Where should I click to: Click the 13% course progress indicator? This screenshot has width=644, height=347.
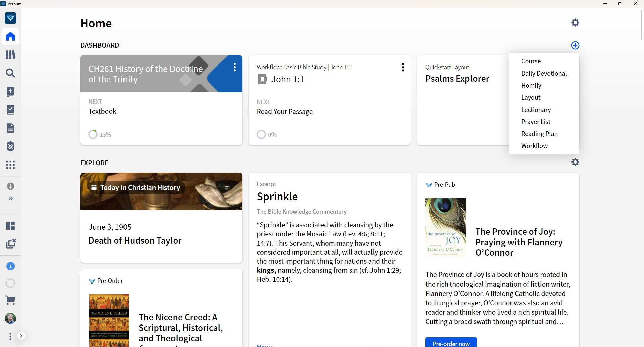(x=100, y=134)
